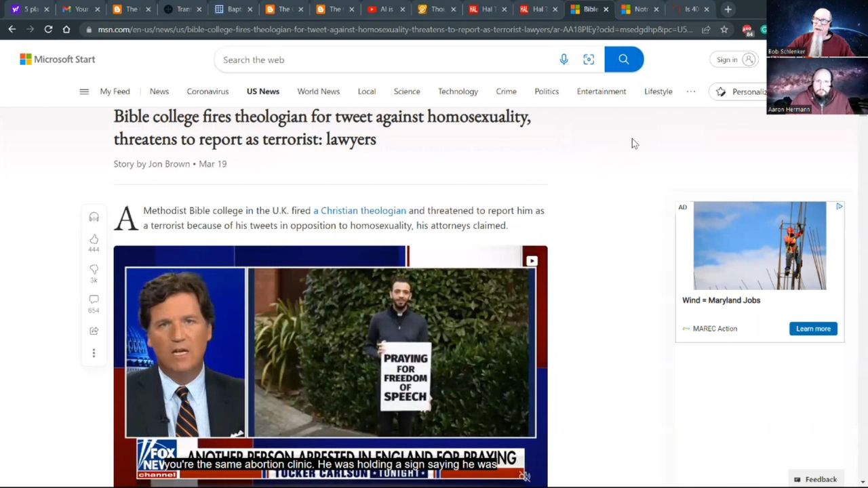Screen dimensions: 868x488
Task: Unmute the Fox News video
Action: [525, 476]
